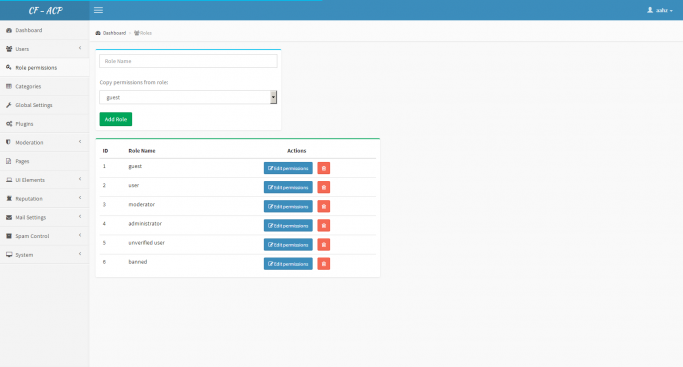Expand the UI Elements submenu chevron

pyautogui.click(x=80, y=179)
